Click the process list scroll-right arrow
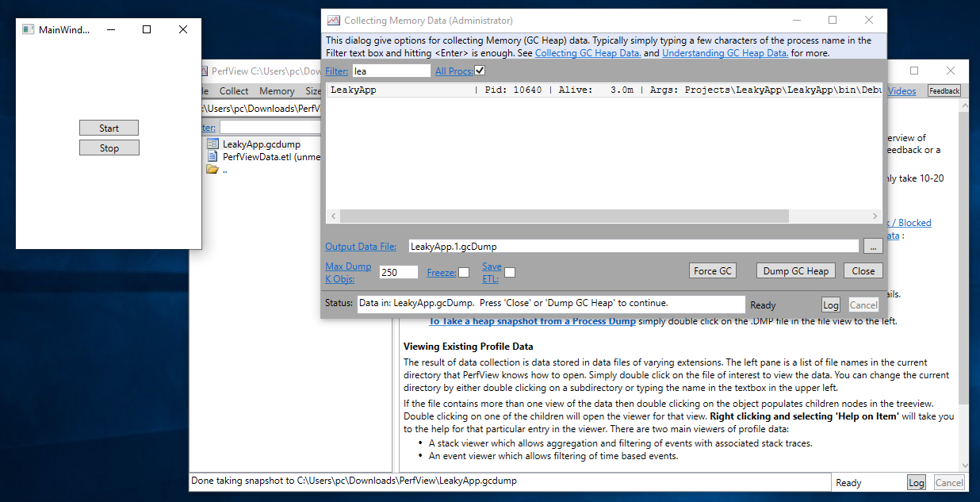The height and width of the screenshot is (502, 980). 875,217
